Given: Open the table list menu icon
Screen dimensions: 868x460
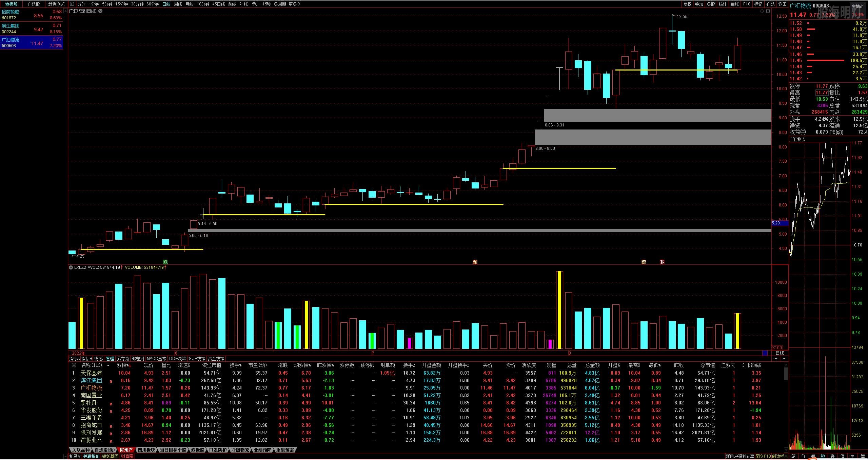Looking at the screenshot, I should point(74,365).
